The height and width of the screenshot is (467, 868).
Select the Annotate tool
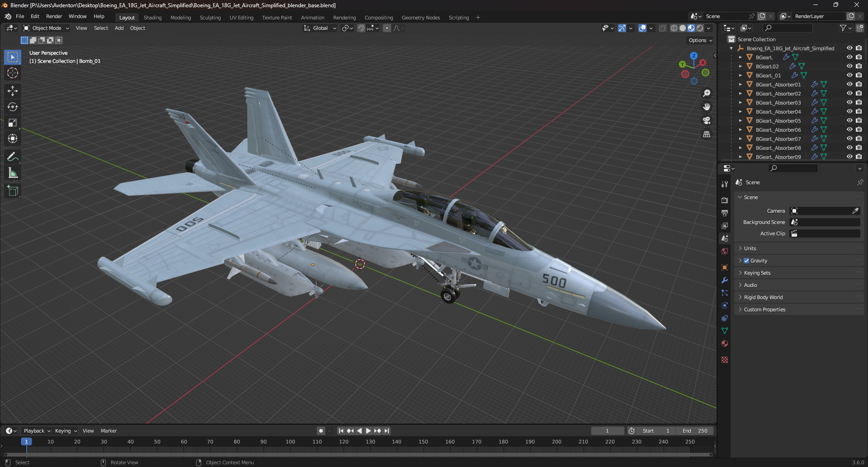point(13,157)
